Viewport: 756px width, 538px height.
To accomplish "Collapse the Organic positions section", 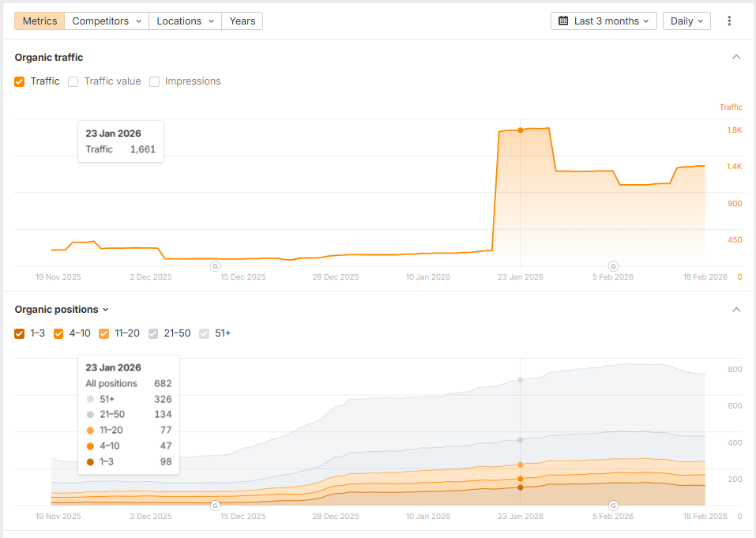I will [x=736, y=310].
